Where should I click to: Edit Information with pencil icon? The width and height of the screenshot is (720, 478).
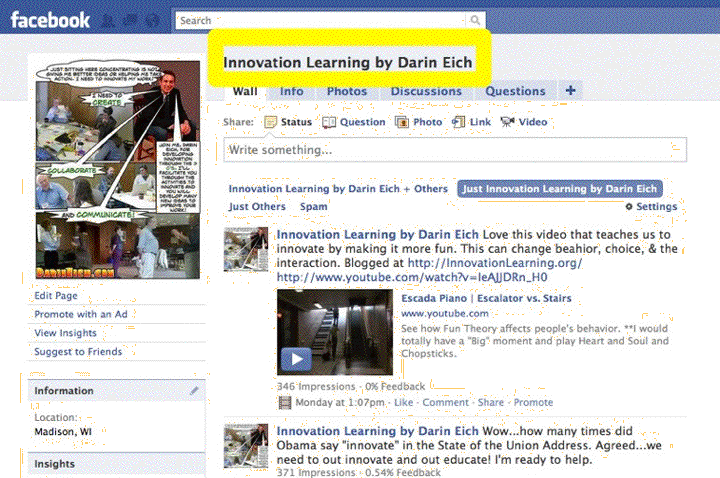[x=194, y=390]
